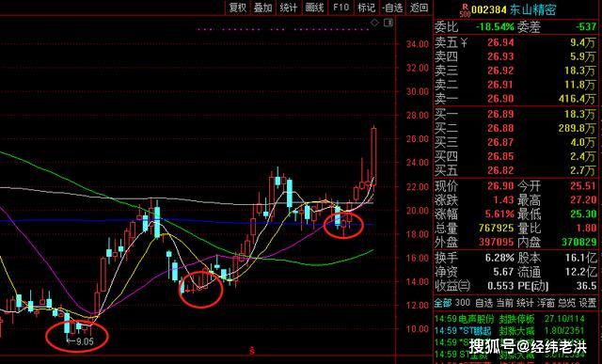Select the 画线 drawing tool
The height and width of the screenshot is (364, 602).
314,8
